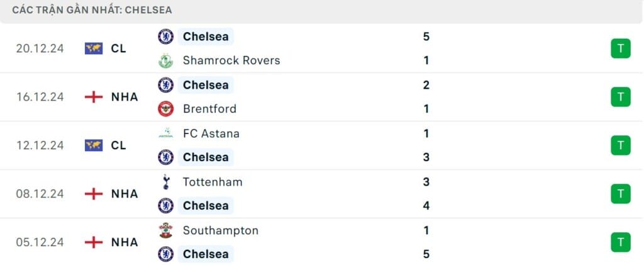The image size is (644, 265).
Task: Click the CL flag icon for 12.12.24
Action: click(94, 145)
